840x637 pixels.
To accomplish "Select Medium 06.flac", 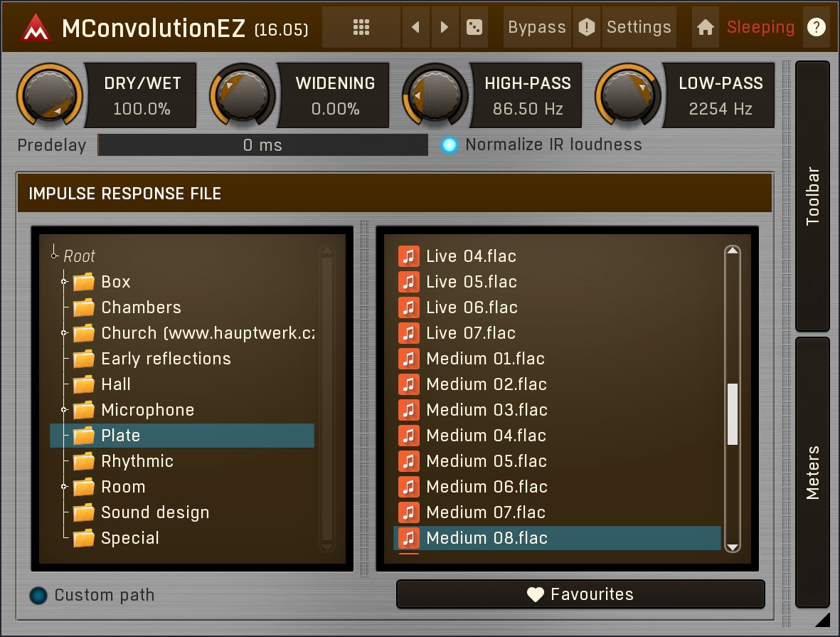I will (x=557, y=487).
